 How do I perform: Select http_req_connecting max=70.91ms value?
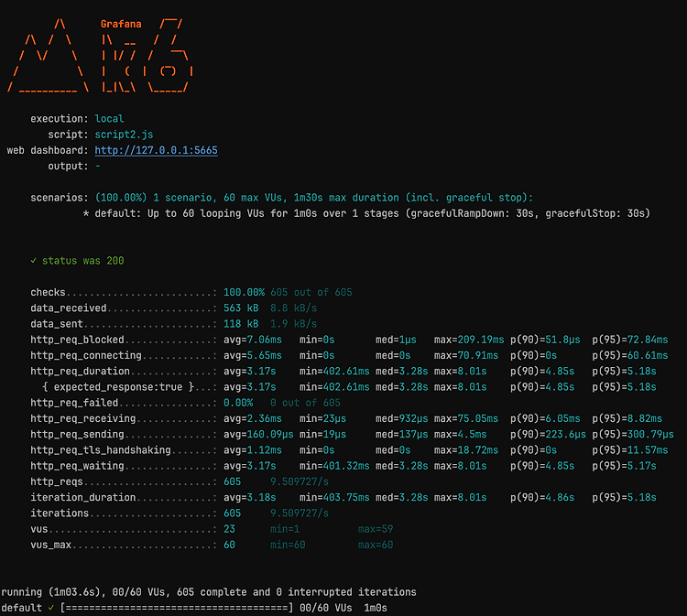[x=466, y=355]
